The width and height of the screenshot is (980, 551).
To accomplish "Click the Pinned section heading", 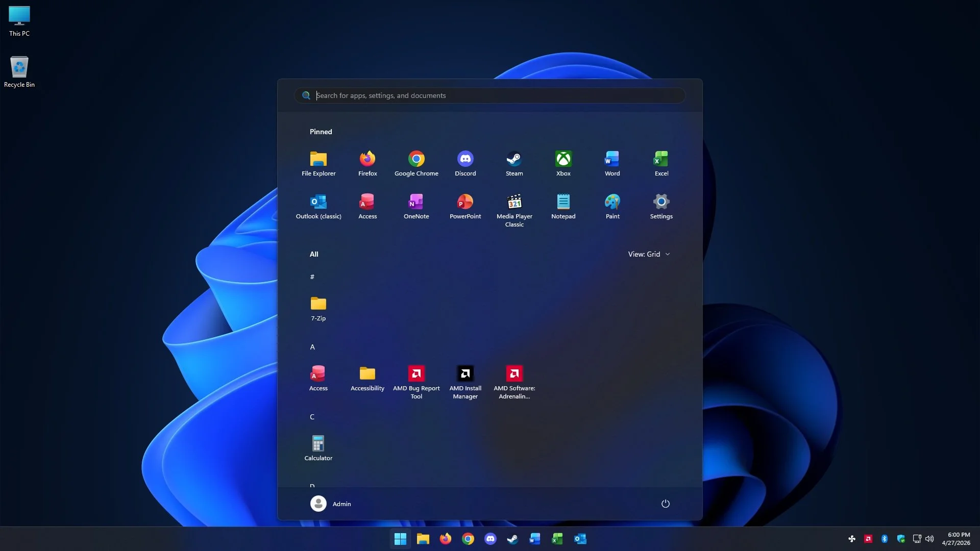I will 321,132.
